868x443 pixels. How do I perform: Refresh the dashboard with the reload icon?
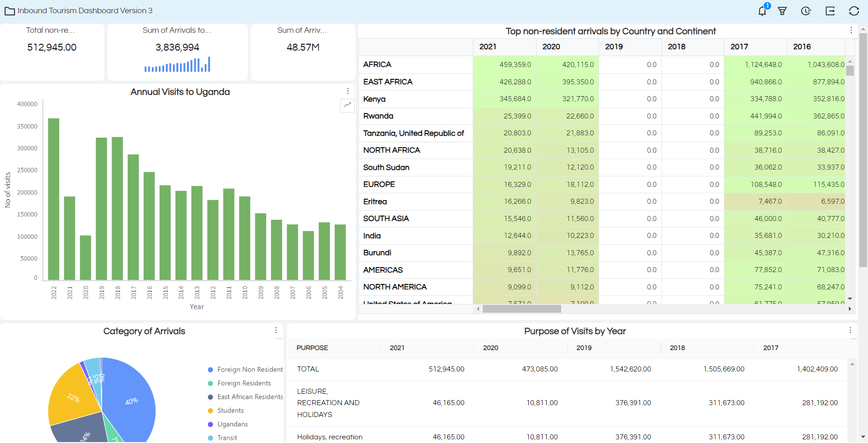tap(854, 11)
